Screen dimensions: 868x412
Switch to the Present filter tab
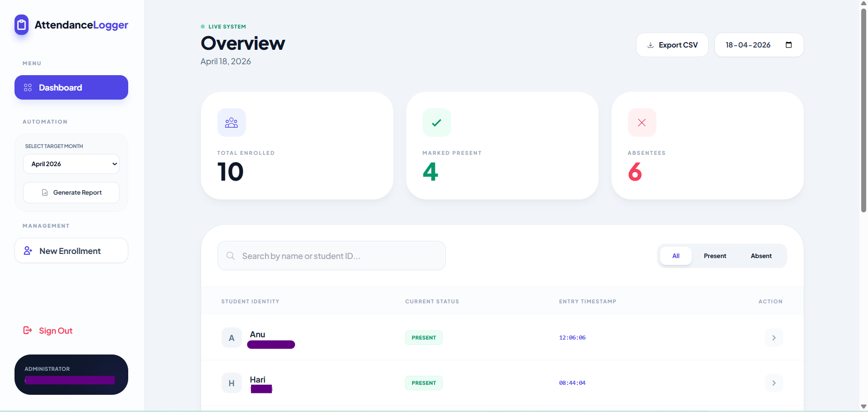click(714, 255)
